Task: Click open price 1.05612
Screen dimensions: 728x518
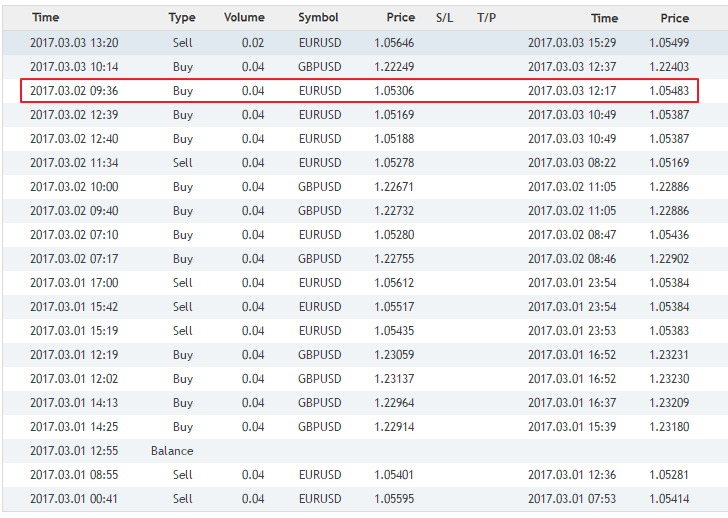Action: coord(394,283)
